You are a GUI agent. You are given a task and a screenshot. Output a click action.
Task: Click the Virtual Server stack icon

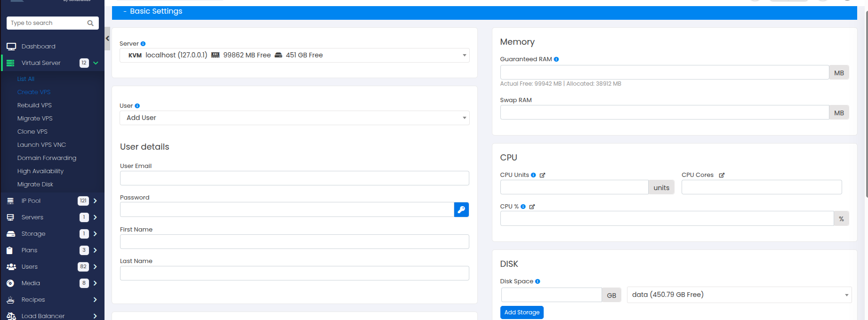(x=10, y=63)
